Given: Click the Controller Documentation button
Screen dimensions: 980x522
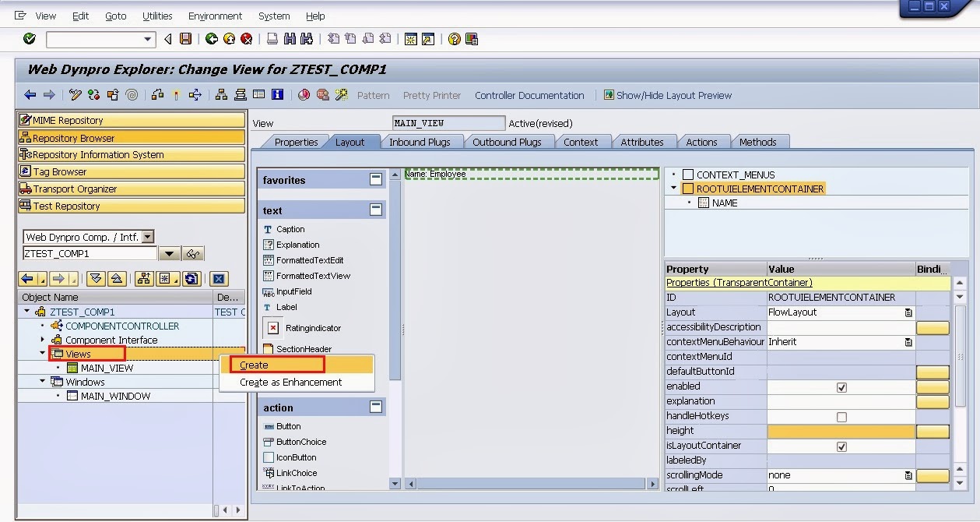Looking at the screenshot, I should coord(529,95).
